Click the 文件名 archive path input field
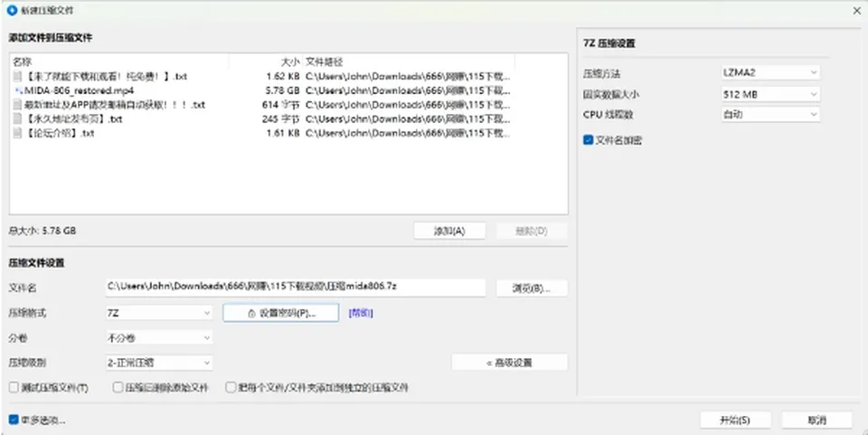This screenshot has height=435, width=868. point(295,287)
